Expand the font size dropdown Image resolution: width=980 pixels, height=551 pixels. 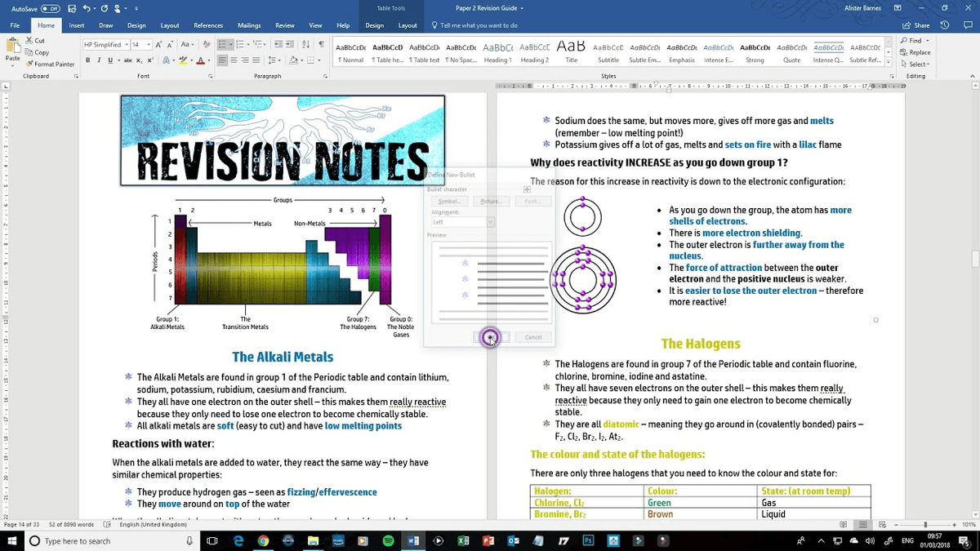pos(148,45)
